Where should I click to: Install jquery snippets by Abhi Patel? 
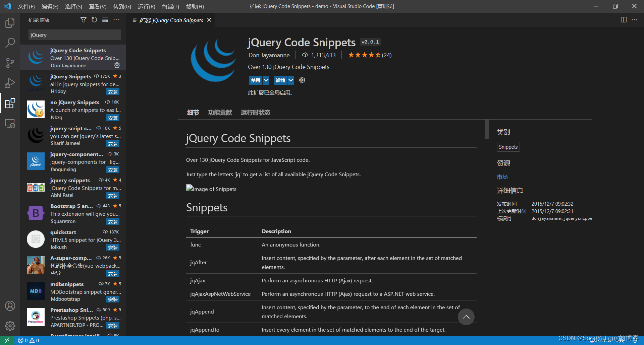(x=113, y=196)
